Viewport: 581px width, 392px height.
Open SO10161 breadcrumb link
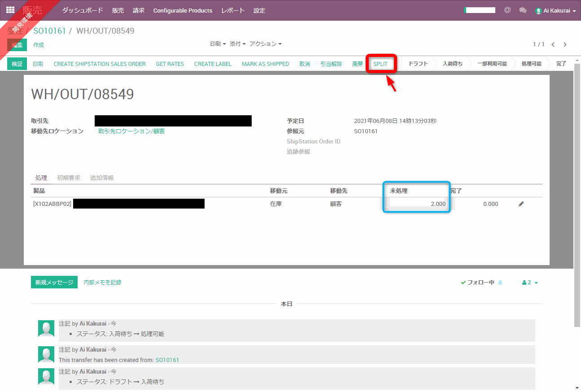point(49,31)
